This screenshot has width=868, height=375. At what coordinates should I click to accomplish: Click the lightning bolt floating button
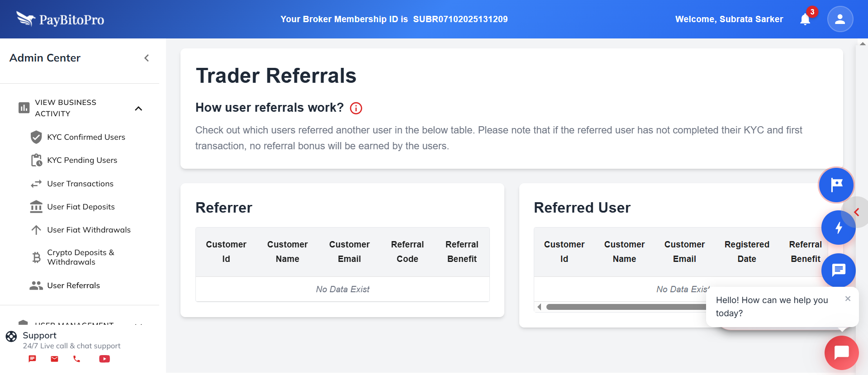(x=838, y=228)
